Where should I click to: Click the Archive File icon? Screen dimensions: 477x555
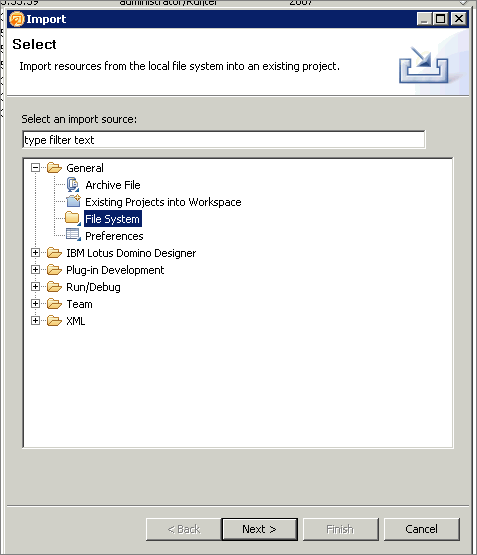coord(73,185)
